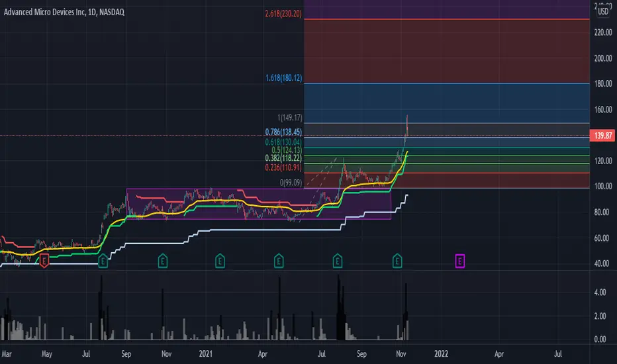Select the current price label 139.87
This screenshot has width=617, height=364.
pyautogui.click(x=603, y=136)
